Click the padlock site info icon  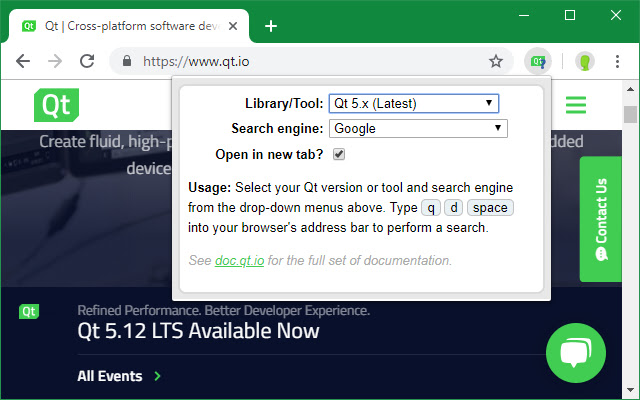[x=126, y=61]
